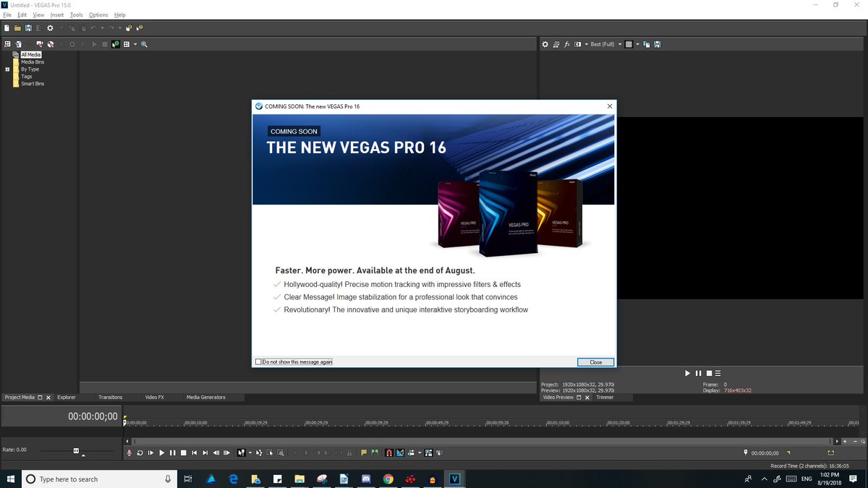The height and width of the screenshot is (488, 868).
Task: Toggle Auto Ripple icon on timeline toolbar
Action: click(410, 453)
